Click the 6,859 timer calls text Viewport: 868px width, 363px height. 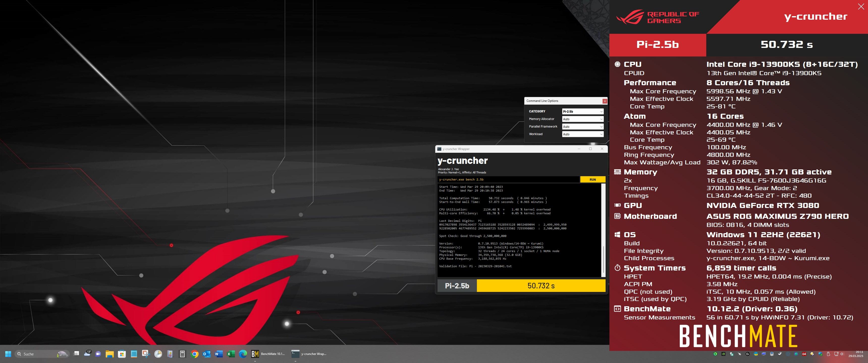coord(741,268)
